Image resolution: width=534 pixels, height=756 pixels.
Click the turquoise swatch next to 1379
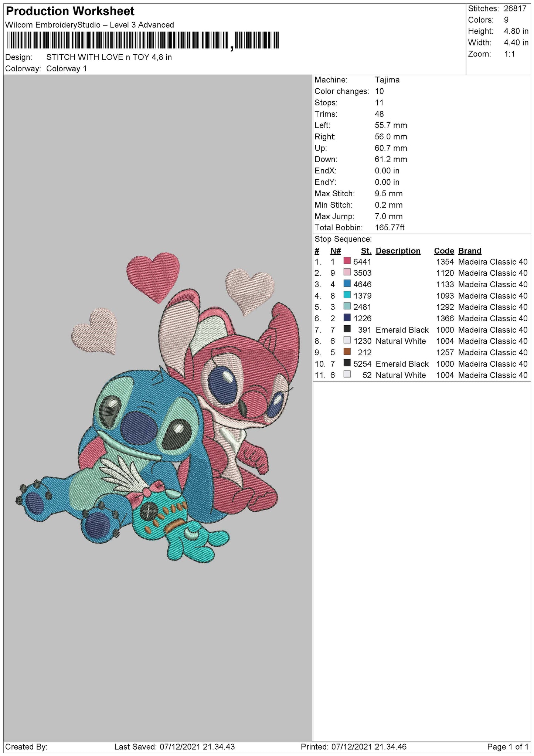point(347,295)
